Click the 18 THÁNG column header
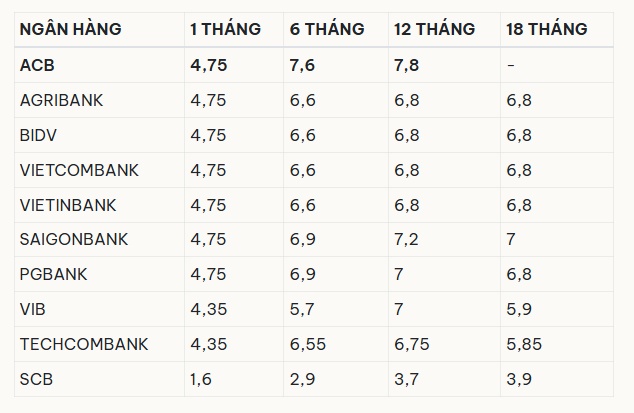 click(x=547, y=29)
